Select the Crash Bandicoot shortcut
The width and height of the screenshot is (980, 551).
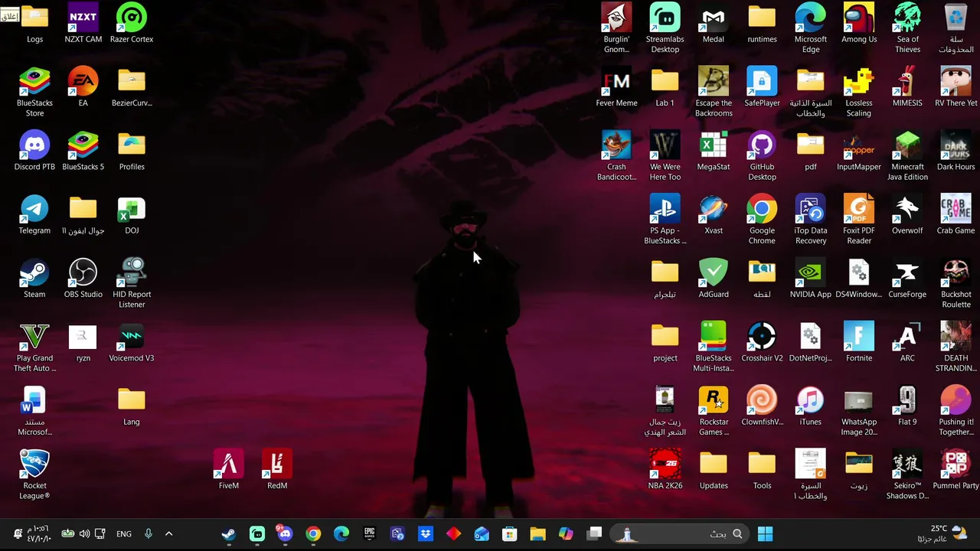click(616, 157)
